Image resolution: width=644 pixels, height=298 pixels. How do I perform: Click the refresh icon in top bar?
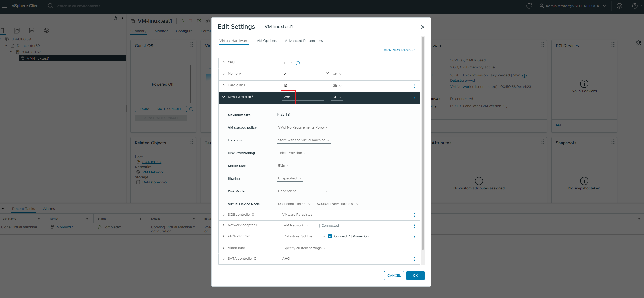[529, 6]
